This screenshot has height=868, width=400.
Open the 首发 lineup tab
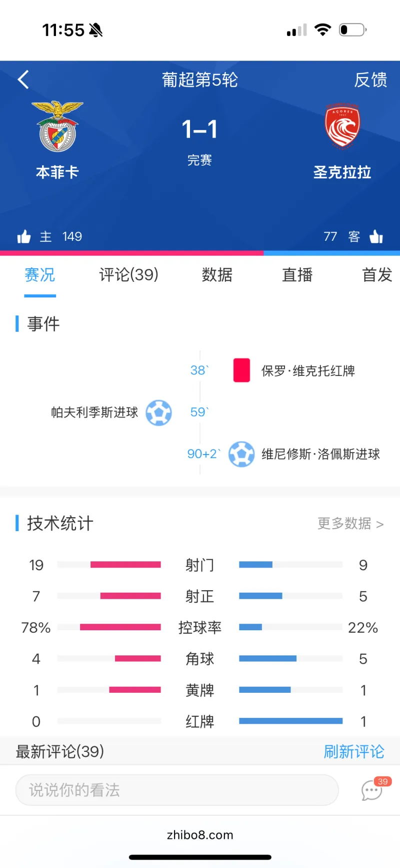pyautogui.click(x=377, y=275)
